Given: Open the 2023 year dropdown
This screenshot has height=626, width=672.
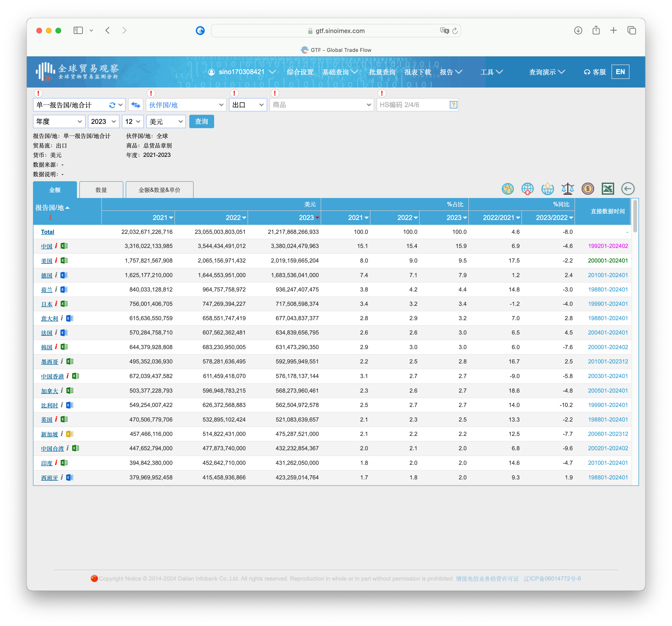Looking at the screenshot, I should point(103,121).
